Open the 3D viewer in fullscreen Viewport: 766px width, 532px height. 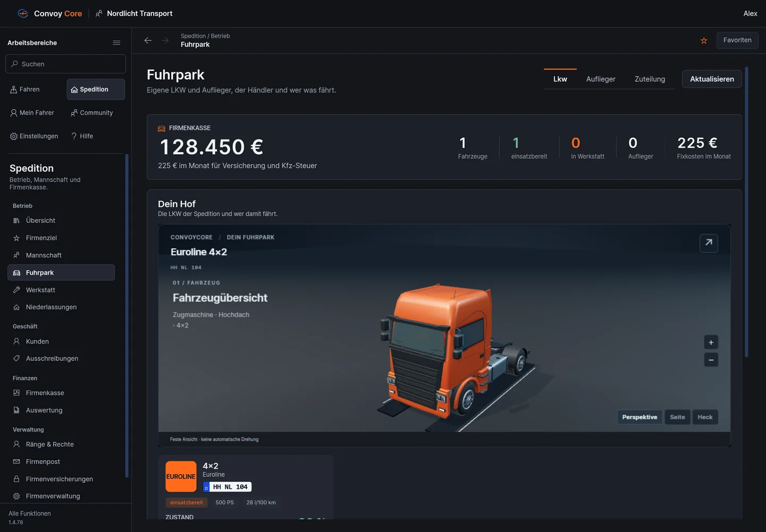(709, 243)
